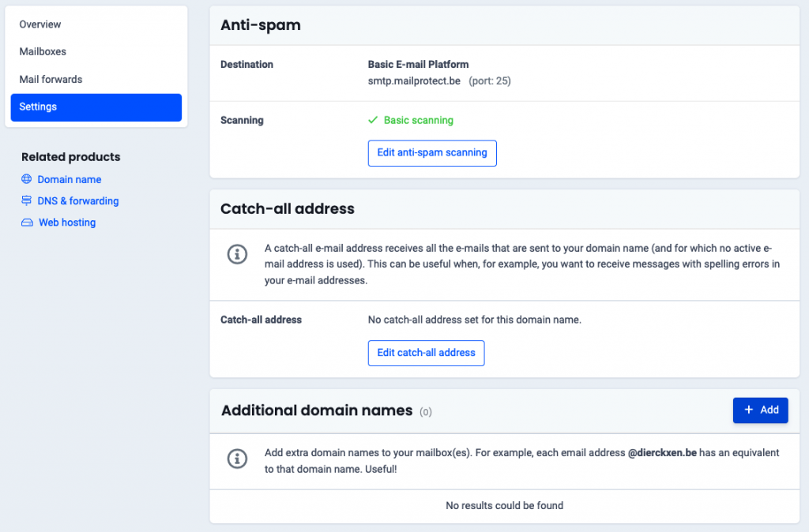The image size is (809, 532).
Task: Click the hosting drive icon beside Web hosting
Action: tap(27, 223)
